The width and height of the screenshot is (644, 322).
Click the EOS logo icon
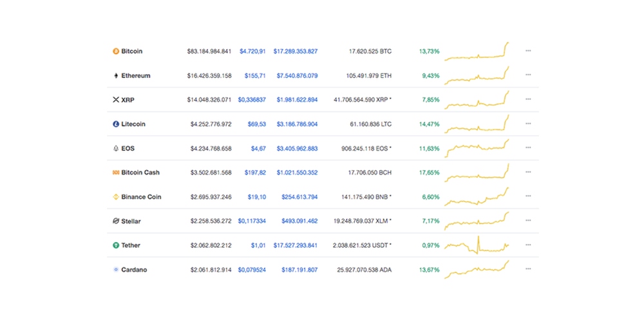[x=116, y=148]
